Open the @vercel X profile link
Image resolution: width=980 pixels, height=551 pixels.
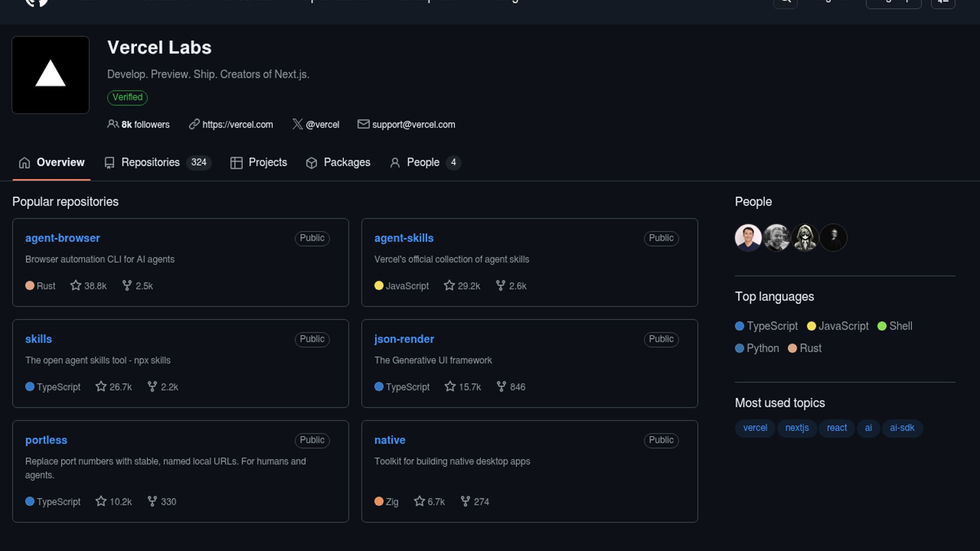click(x=323, y=124)
